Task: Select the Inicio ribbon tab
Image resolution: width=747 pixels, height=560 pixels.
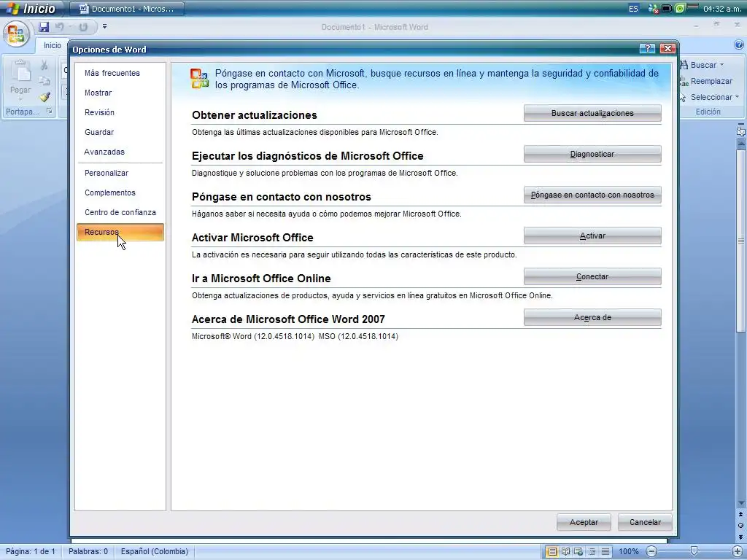Action: pyautogui.click(x=53, y=45)
